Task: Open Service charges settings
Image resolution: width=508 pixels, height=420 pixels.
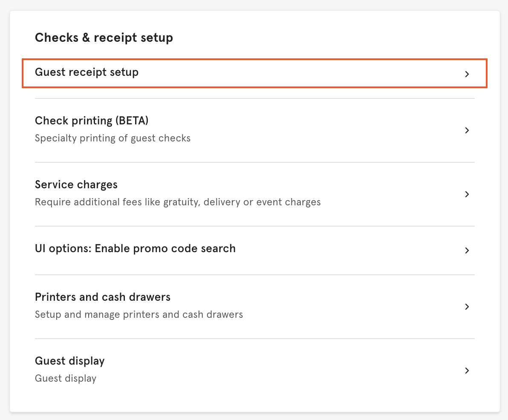Action: click(x=76, y=184)
